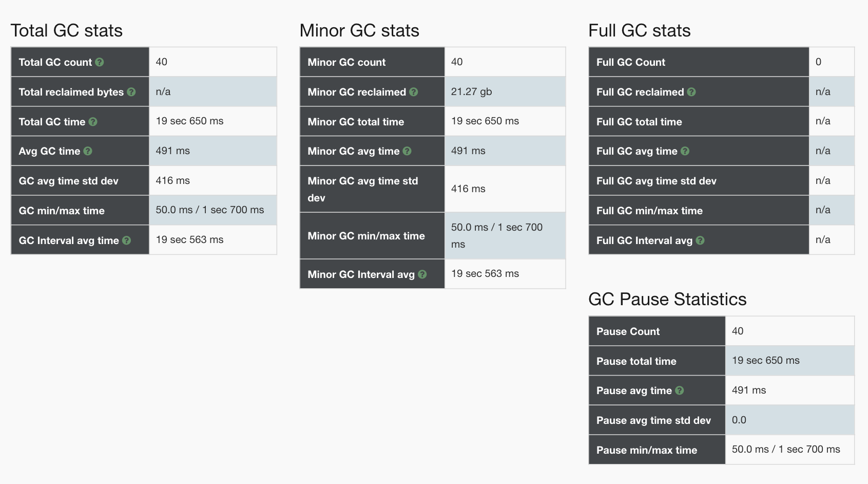The image size is (868, 484).
Task: Click the Total GC stats heading
Action: [x=67, y=31]
